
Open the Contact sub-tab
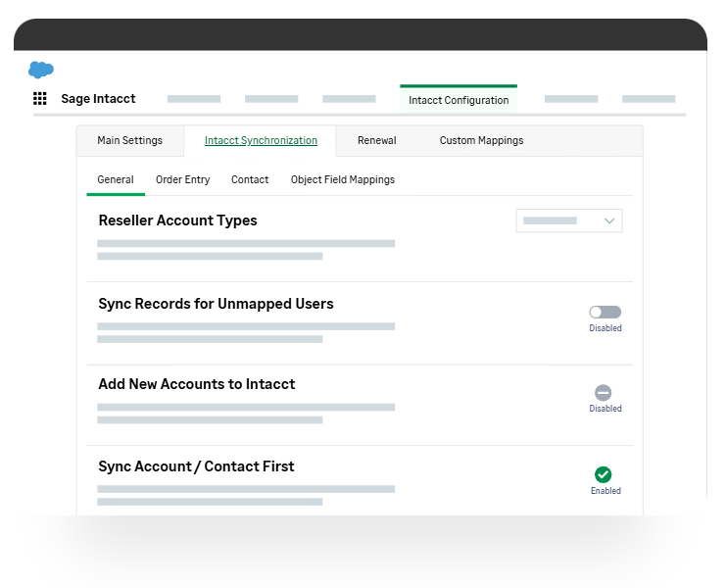[250, 179]
